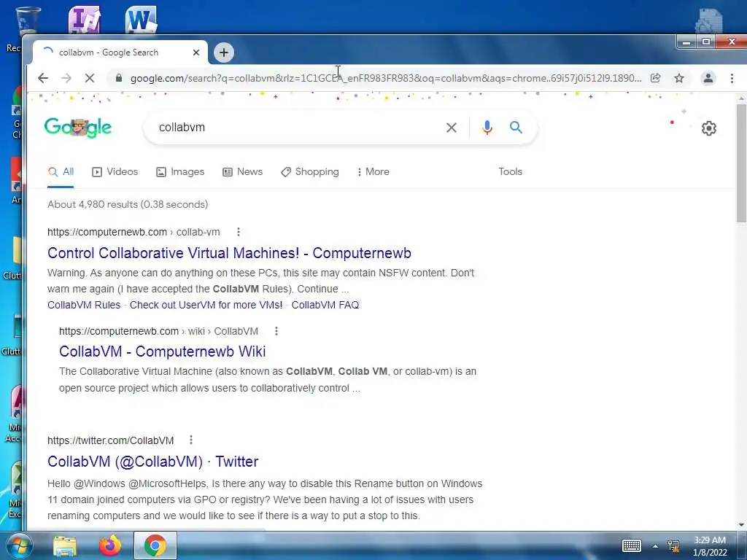Close the collabvm Google Search tab
This screenshot has width=747, height=560.
[x=196, y=52]
